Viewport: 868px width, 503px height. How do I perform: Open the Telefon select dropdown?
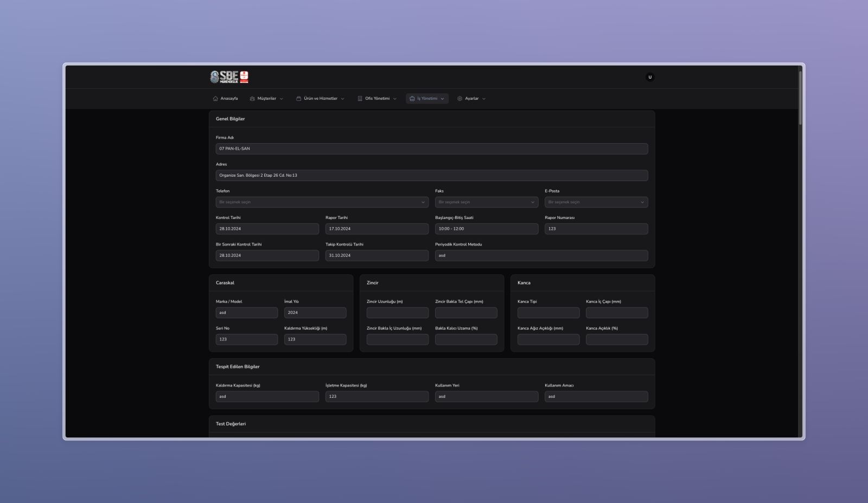coord(322,202)
